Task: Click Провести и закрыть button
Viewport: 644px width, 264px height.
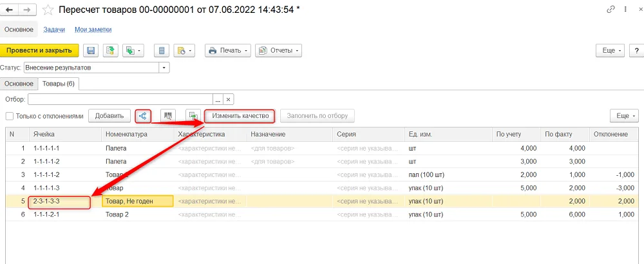Action: coord(39,50)
